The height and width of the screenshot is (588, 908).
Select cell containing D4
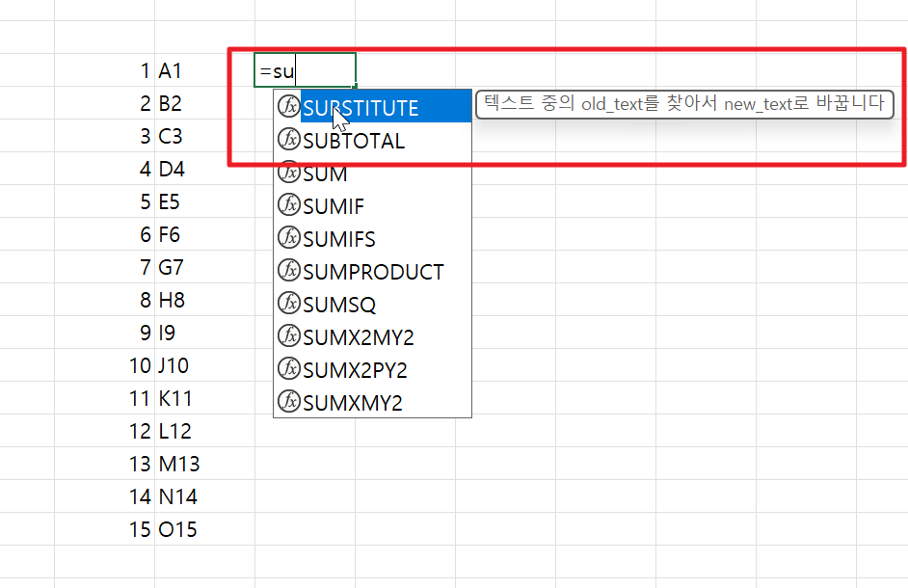point(205,169)
